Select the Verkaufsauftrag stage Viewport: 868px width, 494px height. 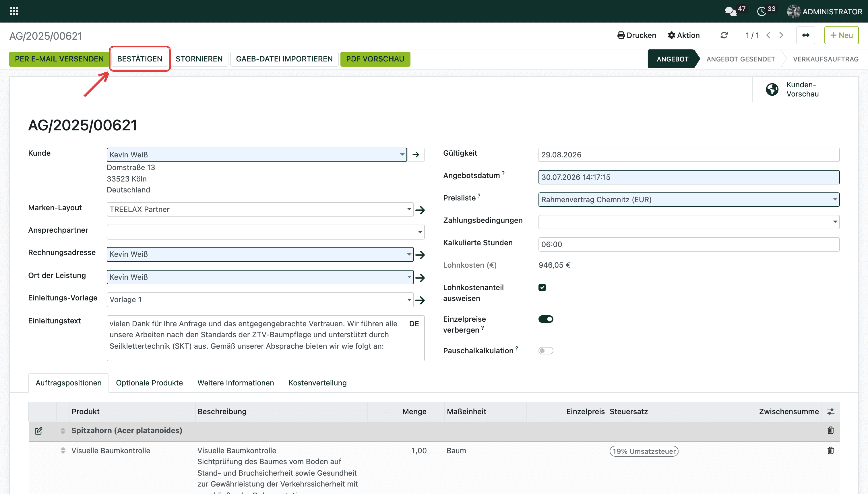[x=826, y=59]
